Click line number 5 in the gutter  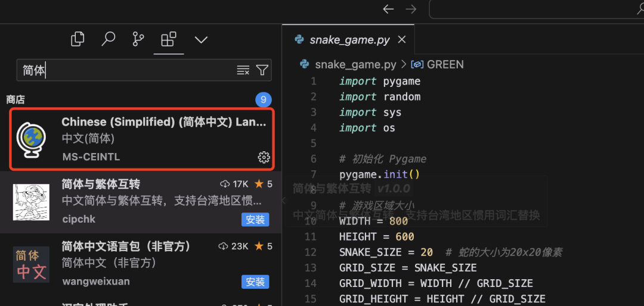click(314, 143)
